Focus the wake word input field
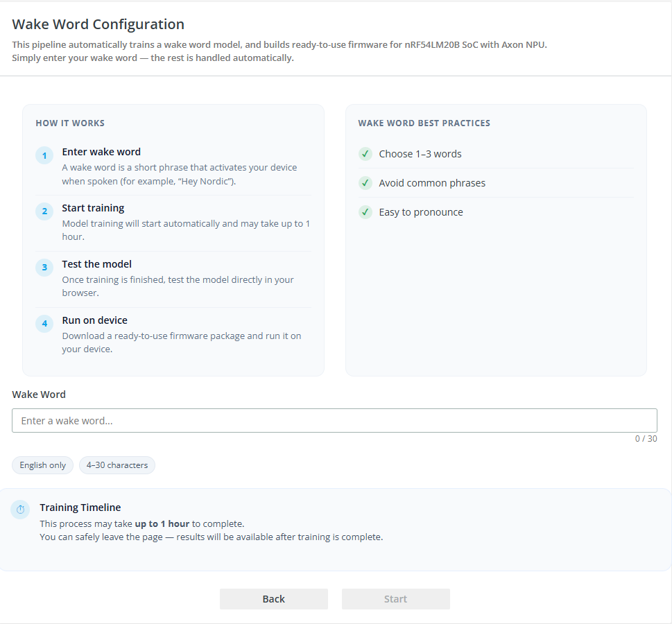The height and width of the screenshot is (624, 672). click(334, 421)
